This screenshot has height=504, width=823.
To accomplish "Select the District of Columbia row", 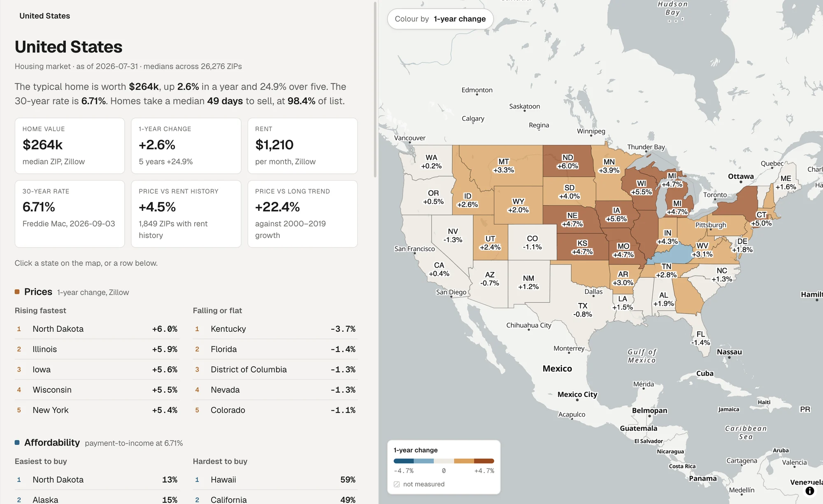I will click(x=275, y=370).
